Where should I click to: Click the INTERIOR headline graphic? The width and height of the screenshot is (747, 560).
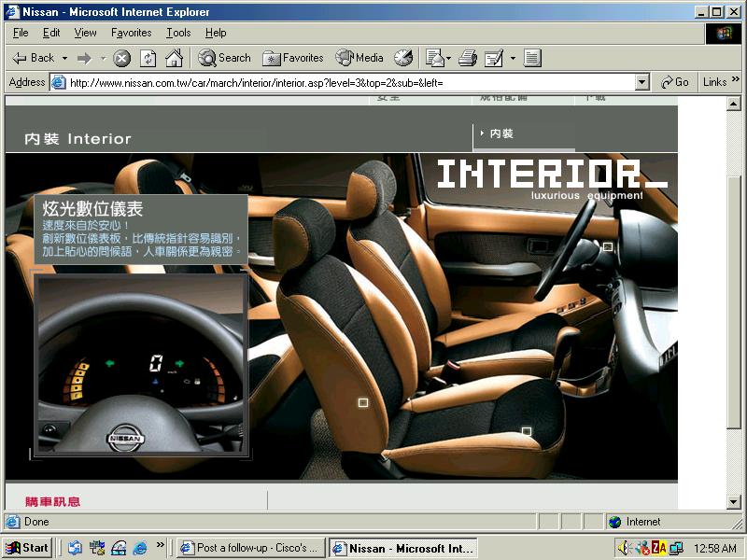[x=552, y=175]
